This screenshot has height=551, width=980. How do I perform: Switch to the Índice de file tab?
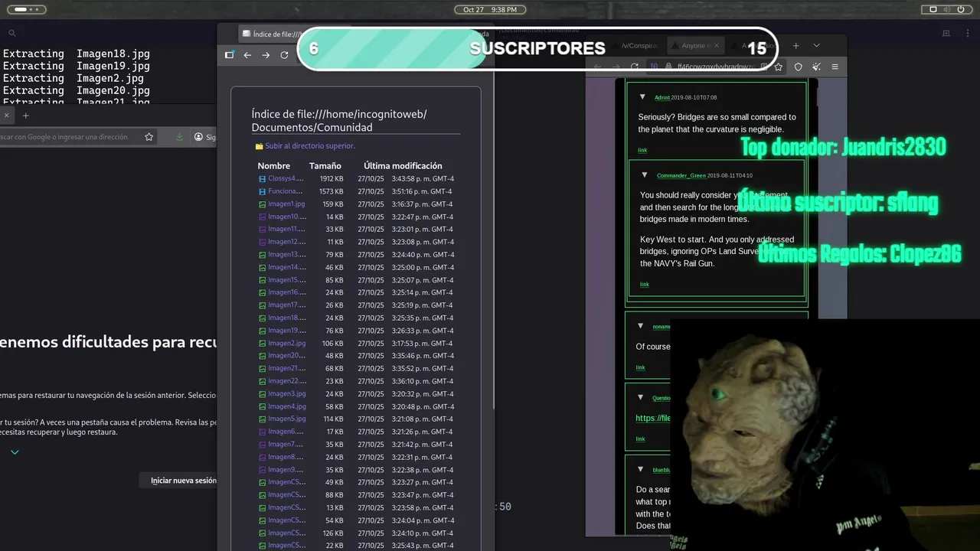coord(272,34)
